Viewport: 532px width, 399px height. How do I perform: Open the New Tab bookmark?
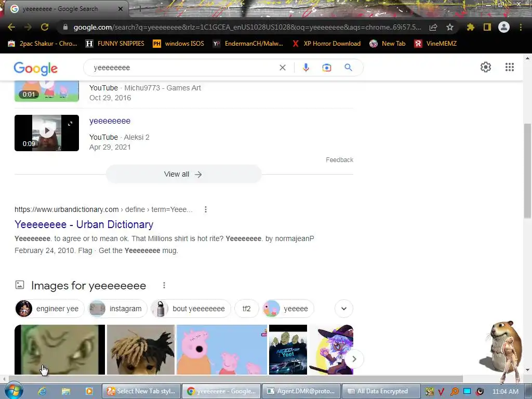click(388, 44)
